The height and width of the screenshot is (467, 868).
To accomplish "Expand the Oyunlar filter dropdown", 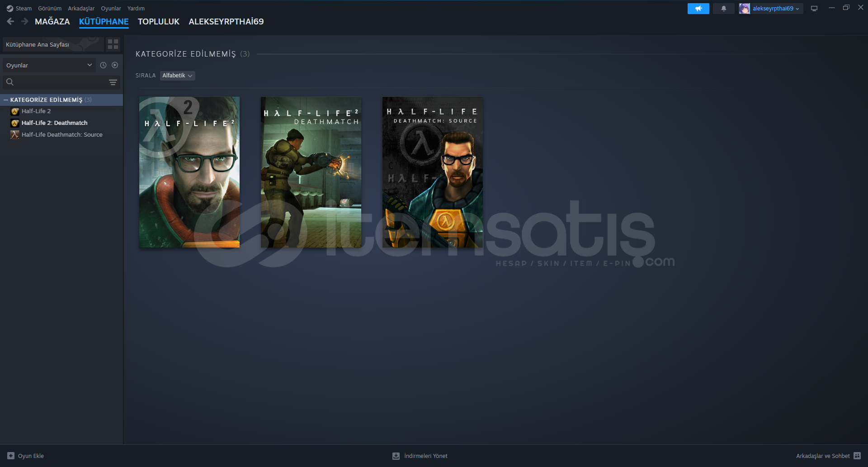I will tap(49, 65).
